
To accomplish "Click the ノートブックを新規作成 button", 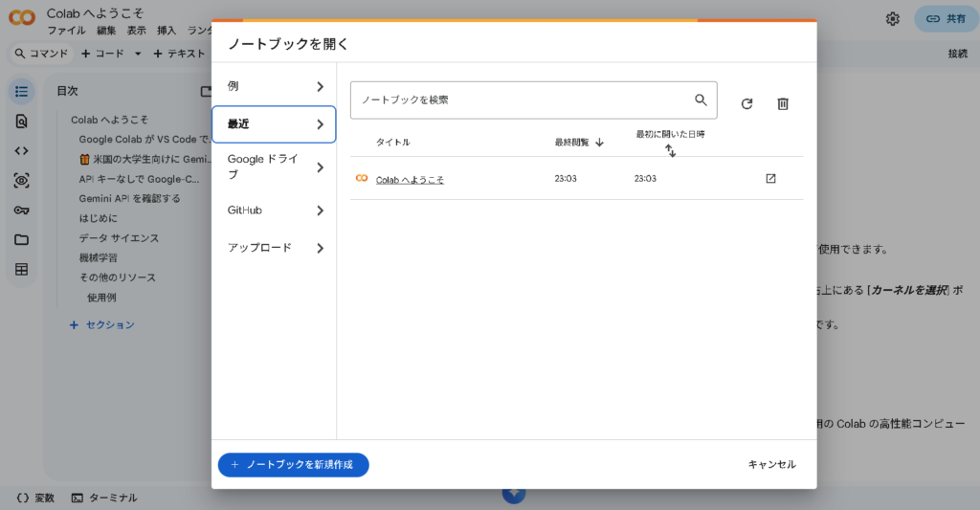I will pyautogui.click(x=293, y=464).
